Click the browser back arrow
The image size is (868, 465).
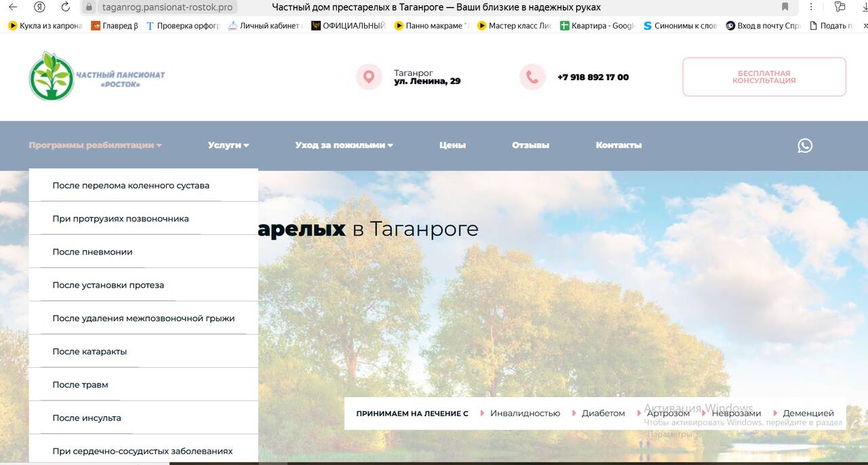pyautogui.click(x=13, y=7)
